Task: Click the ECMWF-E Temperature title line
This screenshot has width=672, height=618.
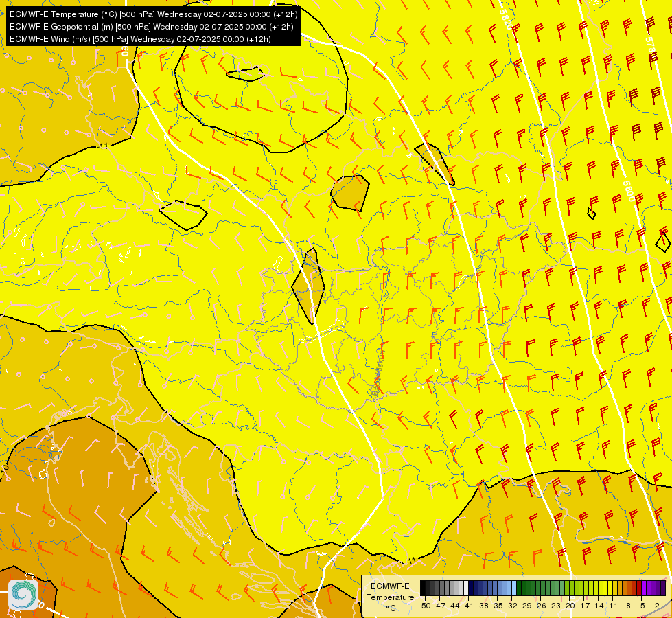Action: pos(154,14)
